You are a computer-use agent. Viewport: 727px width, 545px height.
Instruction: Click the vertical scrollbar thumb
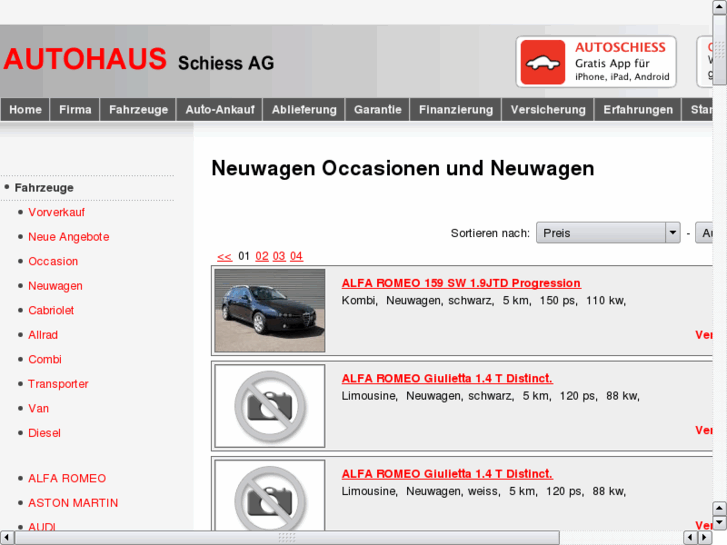[719, 50]
